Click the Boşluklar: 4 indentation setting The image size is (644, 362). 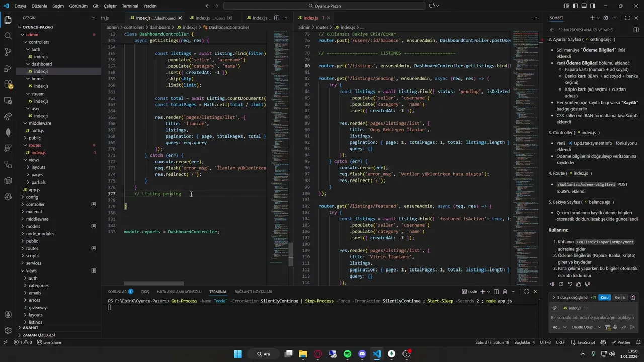[524, 342]
